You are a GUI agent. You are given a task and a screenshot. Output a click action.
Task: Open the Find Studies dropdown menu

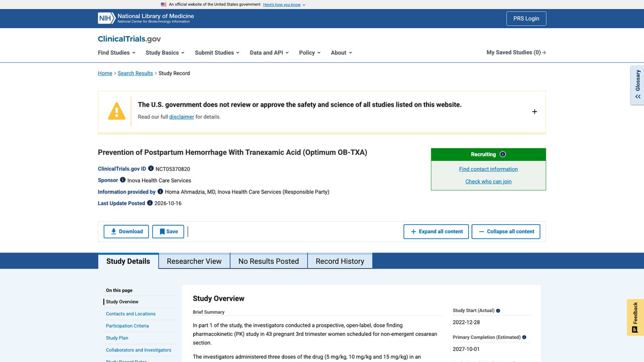click(x=117, y=52)
